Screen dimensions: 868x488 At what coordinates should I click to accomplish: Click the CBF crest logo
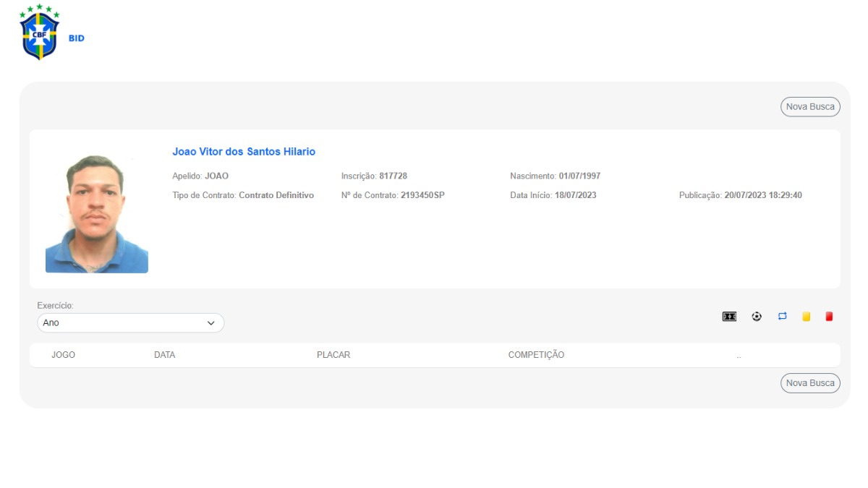(40, 33)
